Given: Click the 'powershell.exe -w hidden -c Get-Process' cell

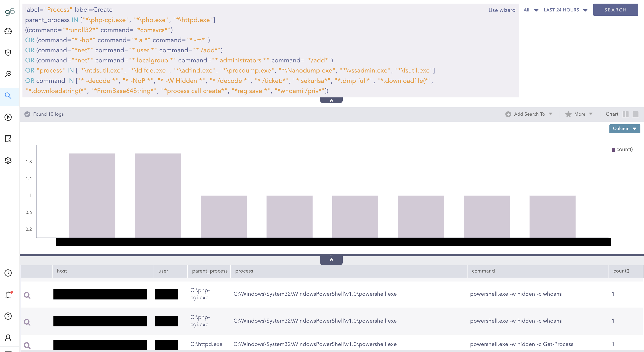Looking at the screenshot, I should pos(521,344).
